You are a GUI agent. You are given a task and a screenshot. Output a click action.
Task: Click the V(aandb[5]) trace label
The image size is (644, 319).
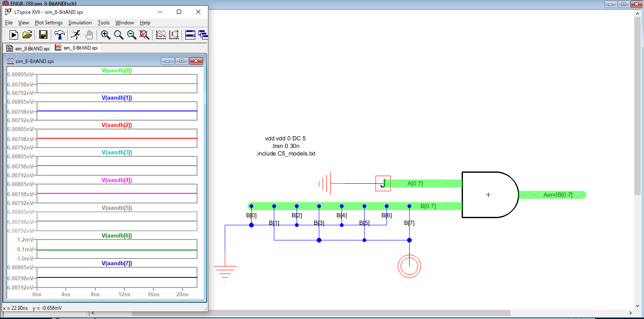click(x=117, y=208)
